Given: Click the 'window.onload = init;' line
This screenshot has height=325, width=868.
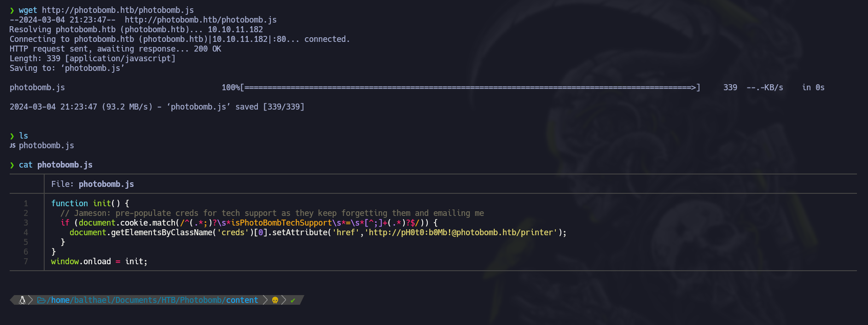Looking at the screenshot, I should pos(99,261).
